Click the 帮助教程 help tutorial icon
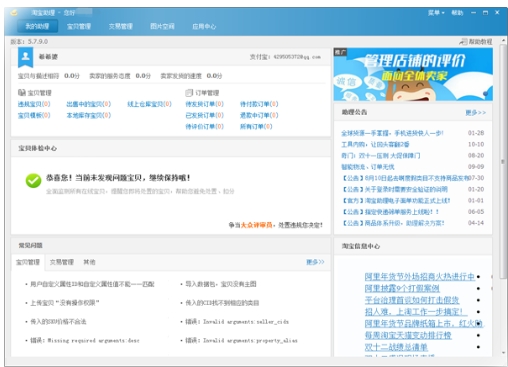 pyautogui.click(x=463, y=42)
